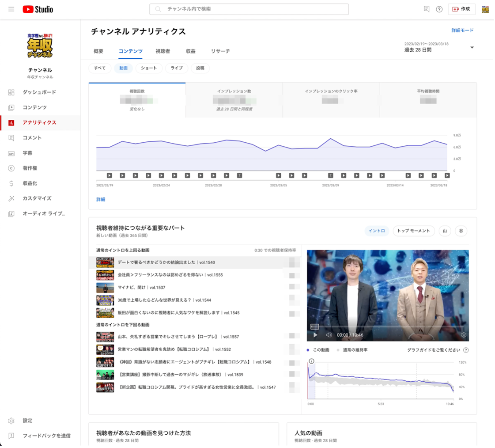This screenshot has height=448, width=495.
Task: Open カスタマイズ customization page
Action: point(37,198)
